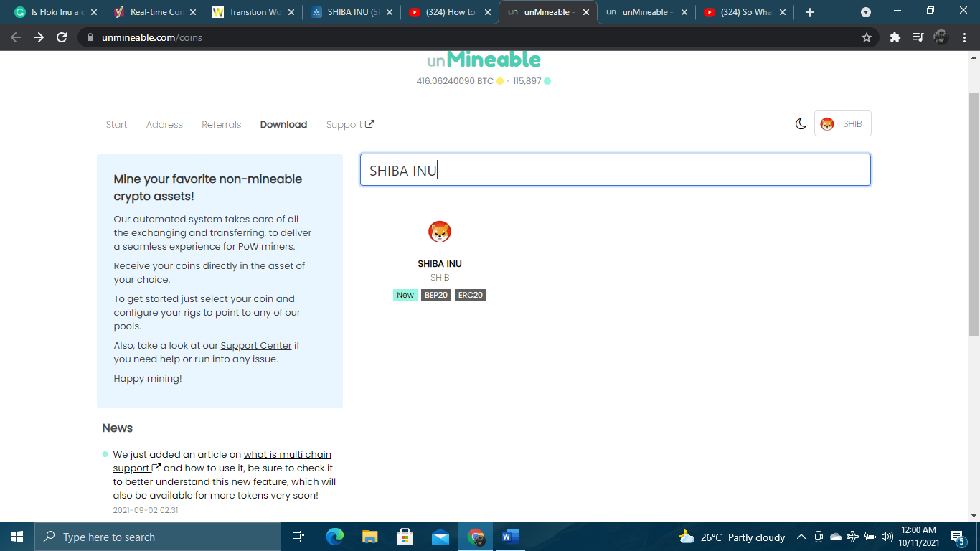Close the 'Is Floki Inu a g' tab
Viewport: 980px width, 551px height.
(93, 12)
